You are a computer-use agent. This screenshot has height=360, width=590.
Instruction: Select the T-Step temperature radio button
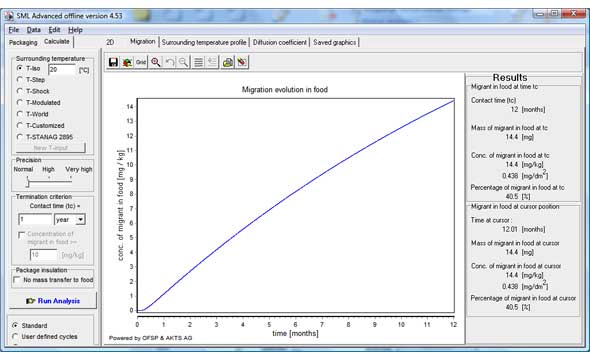point(20,80)
